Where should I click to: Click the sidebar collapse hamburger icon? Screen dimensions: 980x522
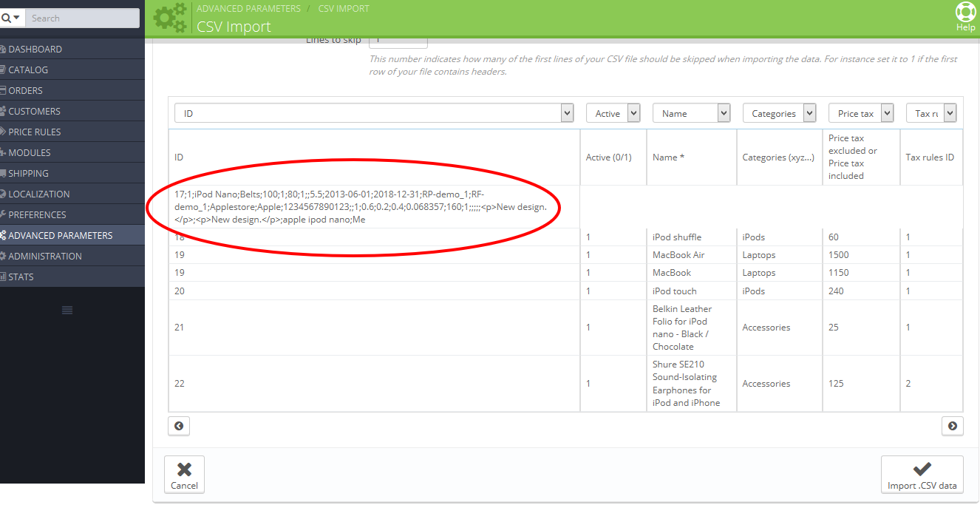tap(67, 310)
